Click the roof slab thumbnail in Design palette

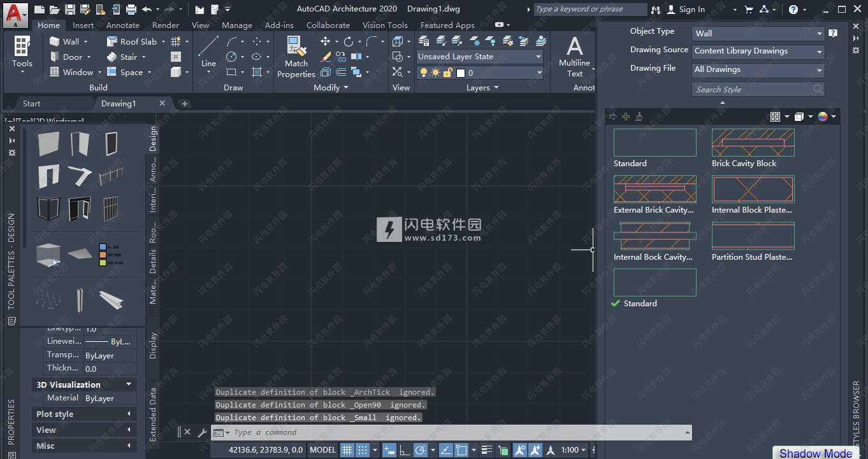point(80,253)
